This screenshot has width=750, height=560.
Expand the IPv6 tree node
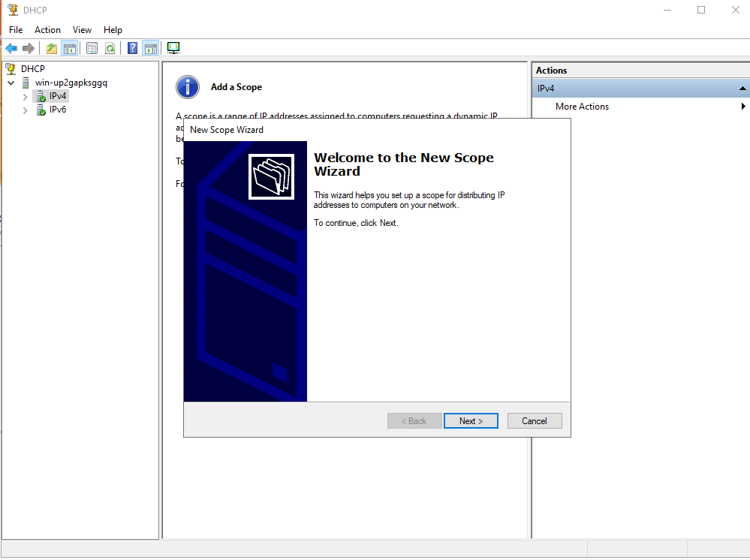click(x=26, y=110)
